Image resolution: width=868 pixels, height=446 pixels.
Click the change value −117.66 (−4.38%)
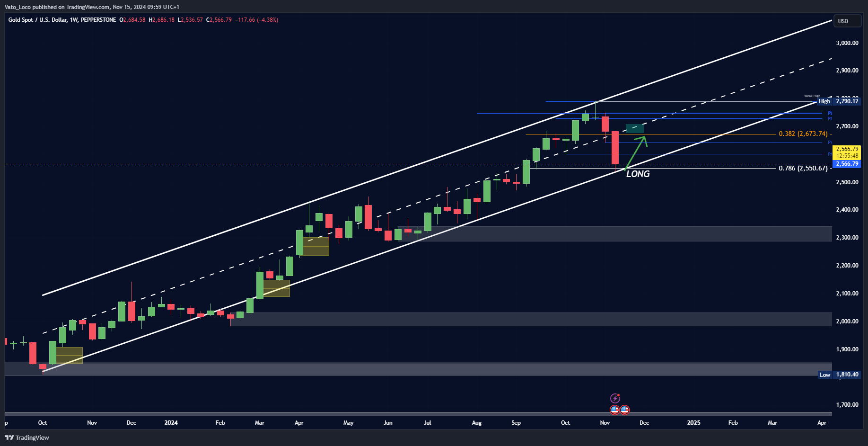[x=257, y=20]
